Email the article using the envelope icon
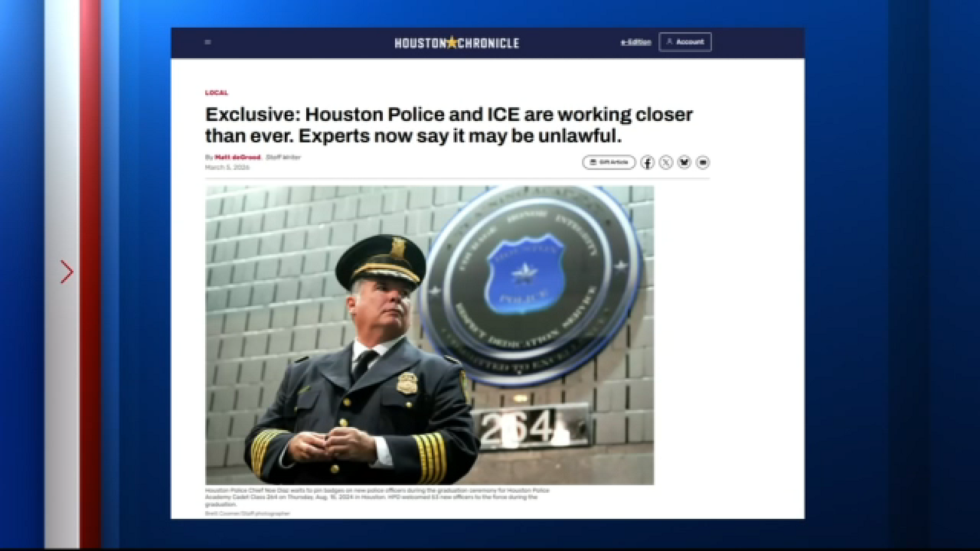This screenshot has width=980, height=551. [x=703, y=162]
